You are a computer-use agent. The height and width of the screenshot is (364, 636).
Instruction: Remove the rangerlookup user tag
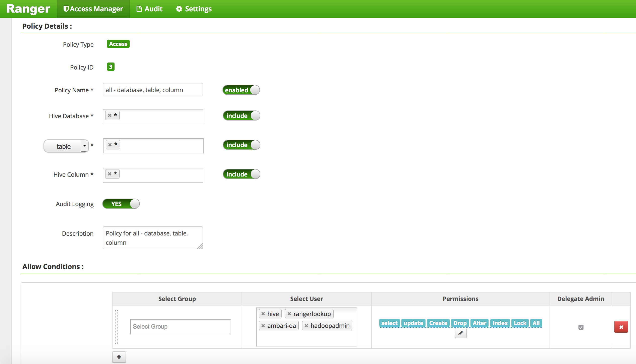click(x=289, y=314)
